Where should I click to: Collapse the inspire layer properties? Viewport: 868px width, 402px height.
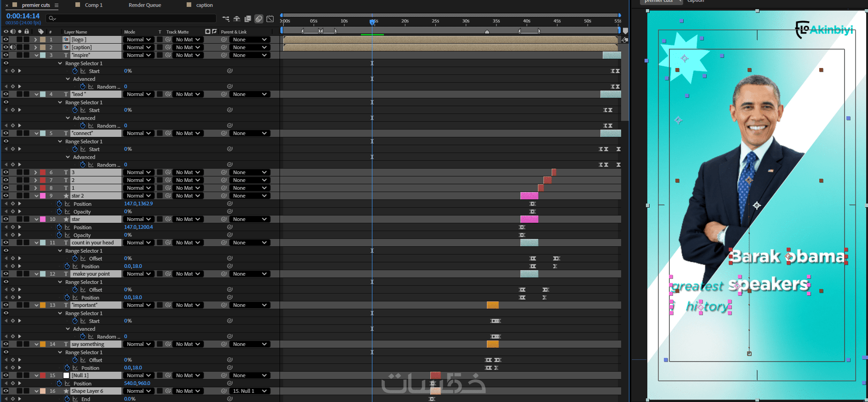[x=36, y=55]
